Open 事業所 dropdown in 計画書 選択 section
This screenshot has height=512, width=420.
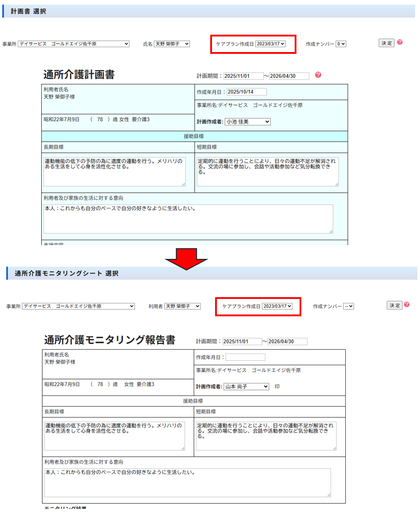click(x=74, y=44)
